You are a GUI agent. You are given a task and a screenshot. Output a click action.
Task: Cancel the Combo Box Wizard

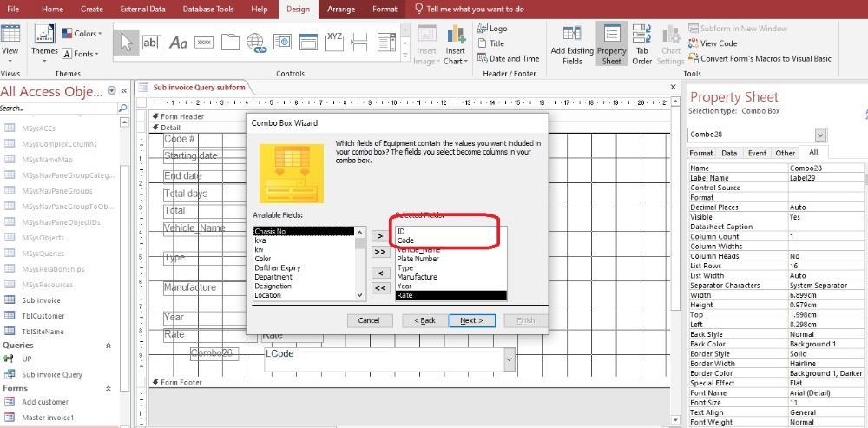369,320
